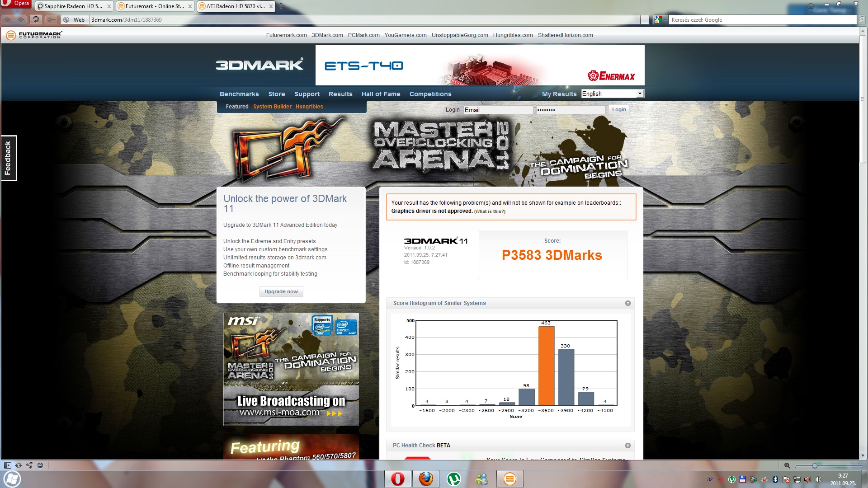Viewport: 868px width, 488px height.
Task: Collapse the PC Health Check section
Action: pyautogui.click(x=627, y=446)
